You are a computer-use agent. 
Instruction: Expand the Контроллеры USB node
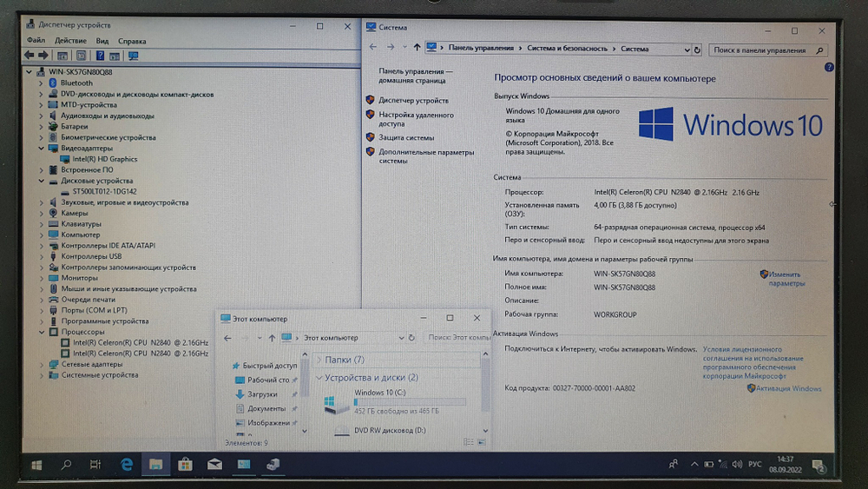[x=41, y=256]
